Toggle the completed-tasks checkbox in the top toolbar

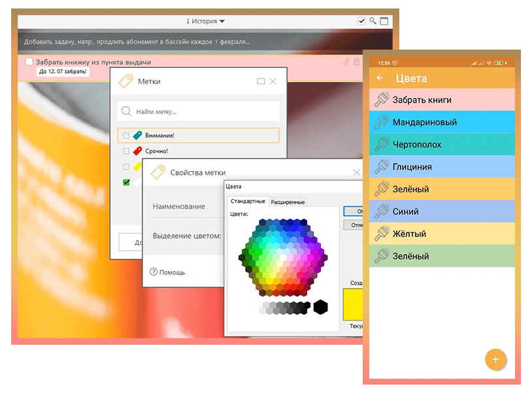[x=362, y=22]
